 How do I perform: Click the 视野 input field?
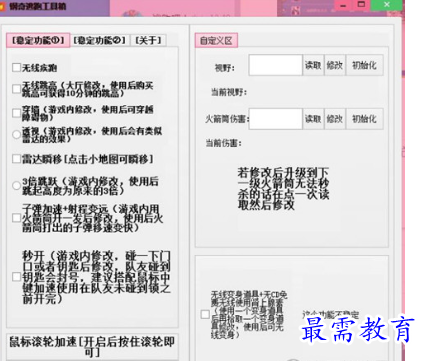[275, 65]
